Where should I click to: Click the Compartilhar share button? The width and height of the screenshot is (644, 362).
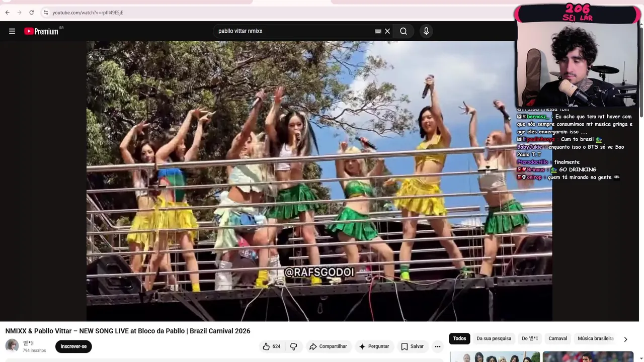328,346
